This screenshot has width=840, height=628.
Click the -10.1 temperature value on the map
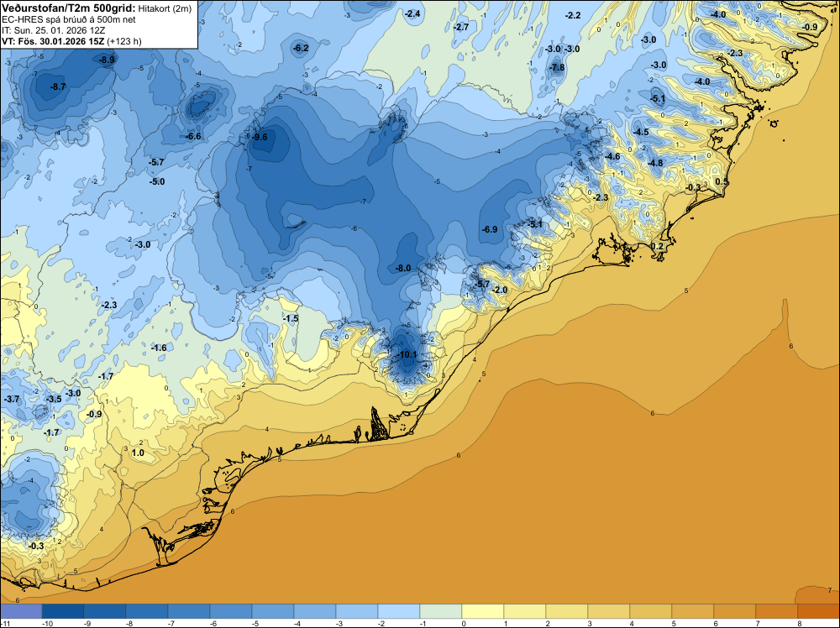click(408, 354)
